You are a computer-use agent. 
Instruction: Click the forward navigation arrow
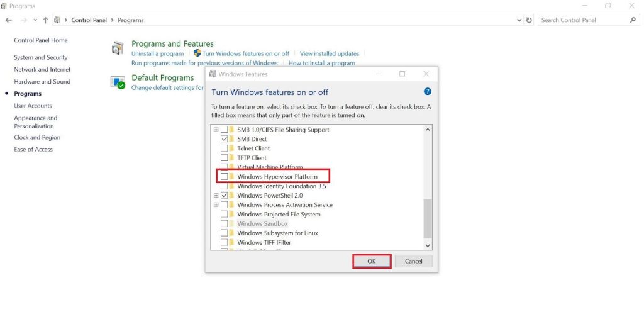(24, 20)
